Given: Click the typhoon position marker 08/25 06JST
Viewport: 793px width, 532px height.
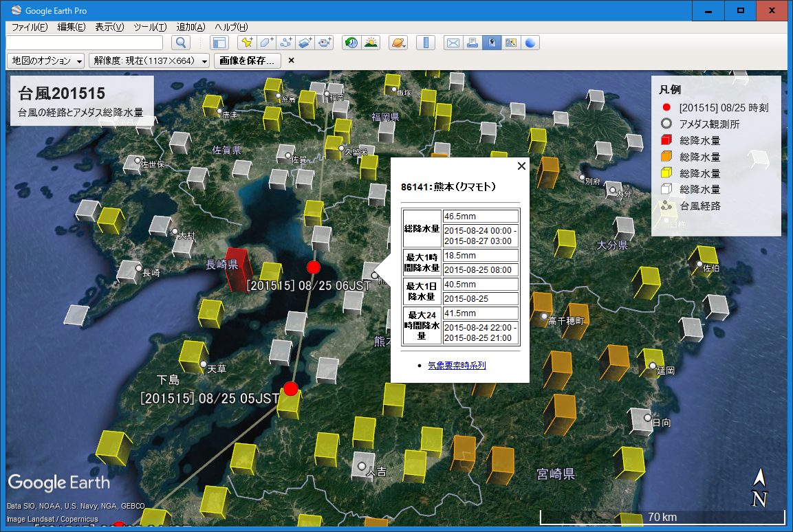Looking at the screenshot, I should [314, 267].
